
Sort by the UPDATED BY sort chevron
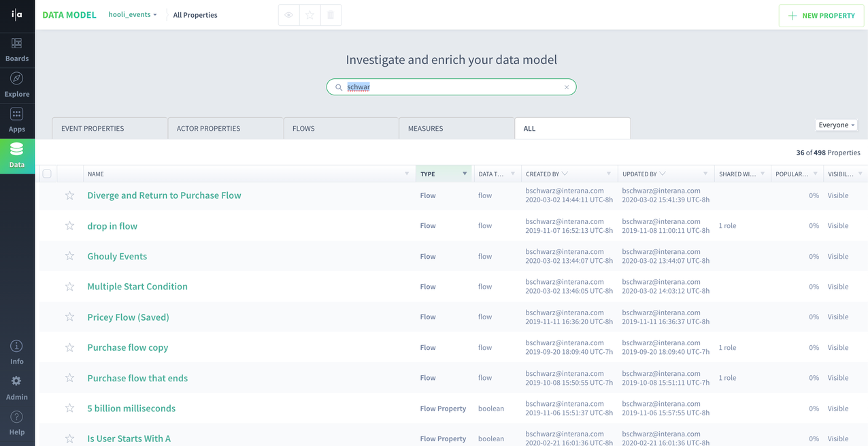(x=663, y=174)
